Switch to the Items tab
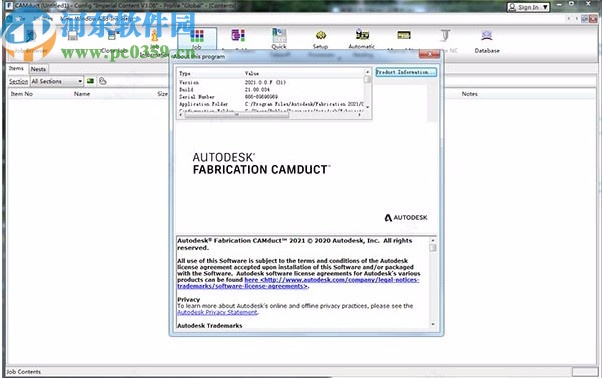603x378 pixels. click(x=17, y=68)
